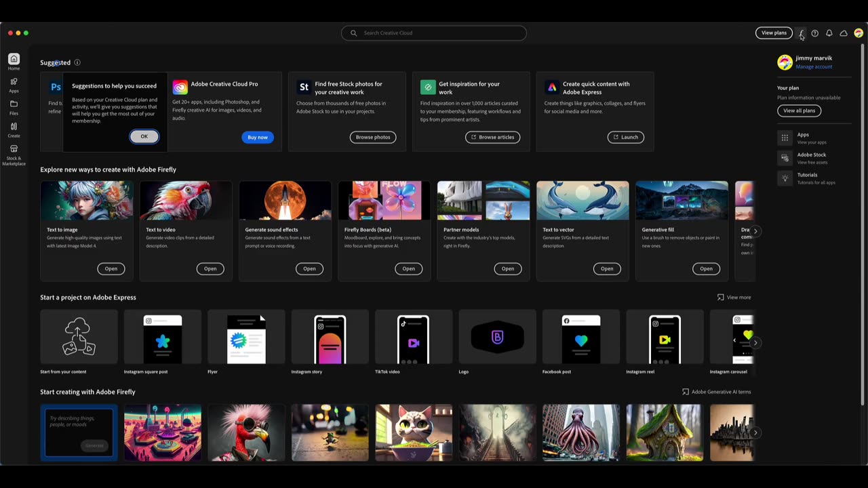Focus Search Creative Cloud field
868x488 pixels.
click(x=434, y=33)
